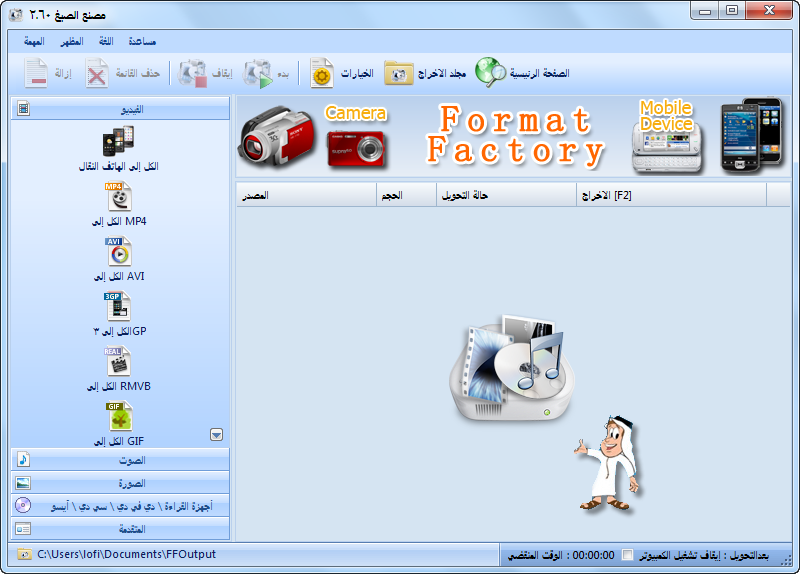Open Options (الخيارات) gear icon
800x574 pixels.
coord(322,73)
